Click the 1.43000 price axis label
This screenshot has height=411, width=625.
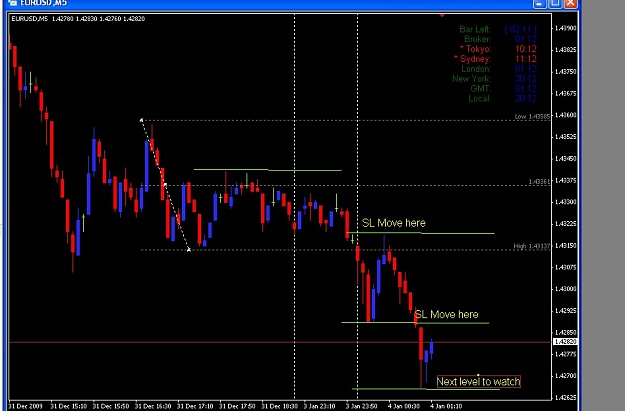(565, 289)
